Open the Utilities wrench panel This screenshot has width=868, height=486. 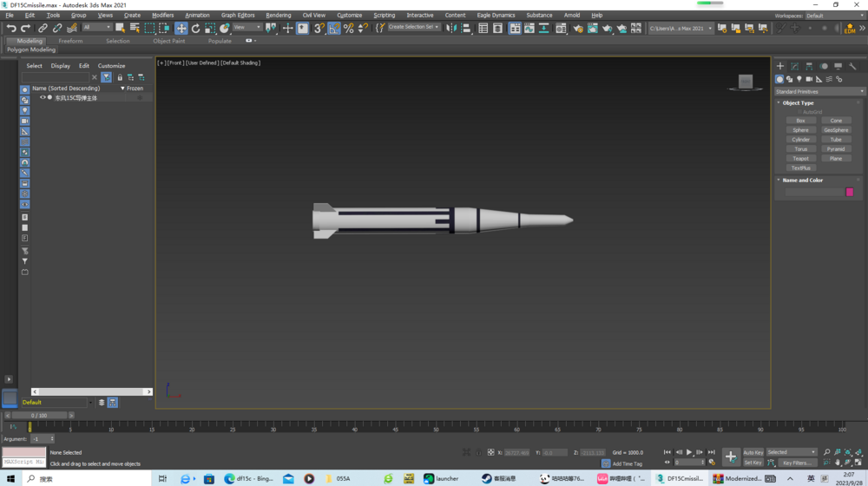pyautogui.click(x=852, y=66)
